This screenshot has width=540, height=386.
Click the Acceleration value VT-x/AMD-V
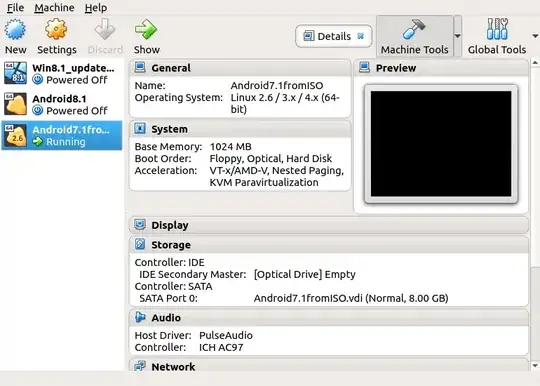pos(277,176)
